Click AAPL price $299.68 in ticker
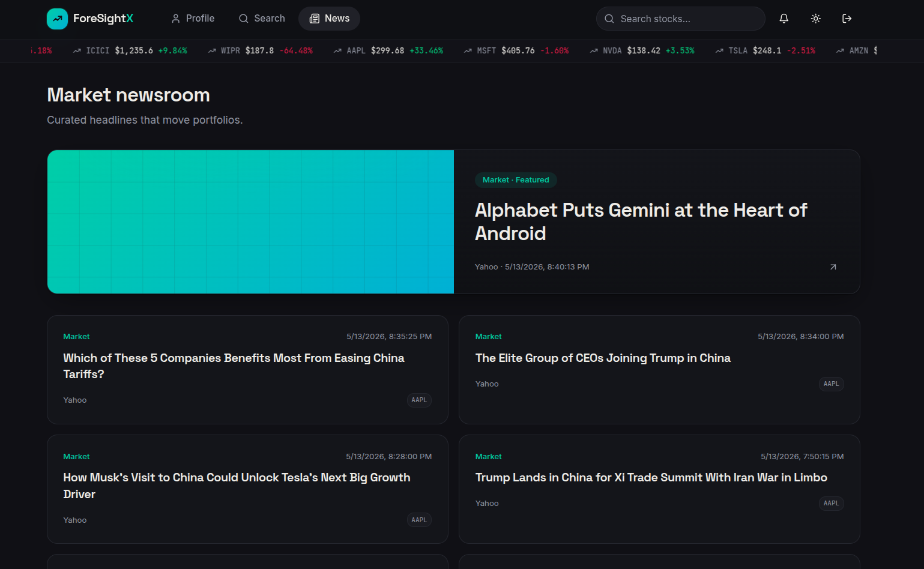Image resolution: width=924 pixels, height=569 pixels. [387, 51]
